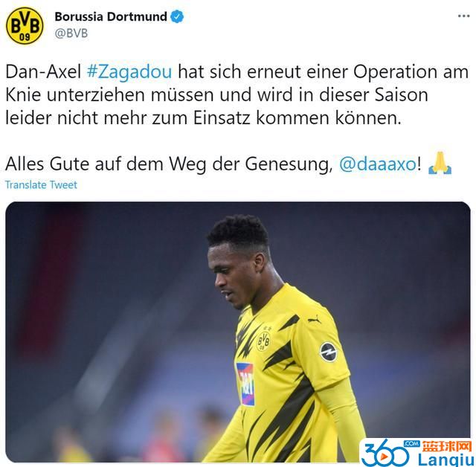Click the lightning sleeve badge on the jersey

tap(328, 352)
